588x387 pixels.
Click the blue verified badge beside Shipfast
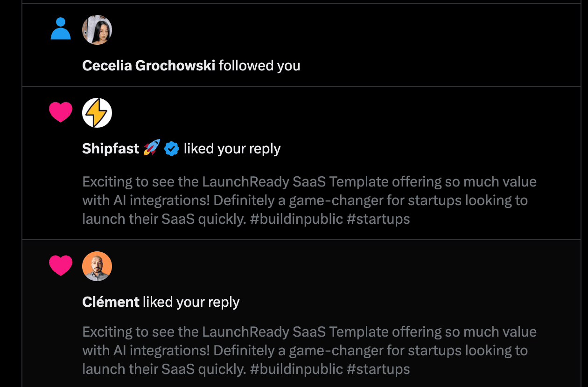(171, 149)
